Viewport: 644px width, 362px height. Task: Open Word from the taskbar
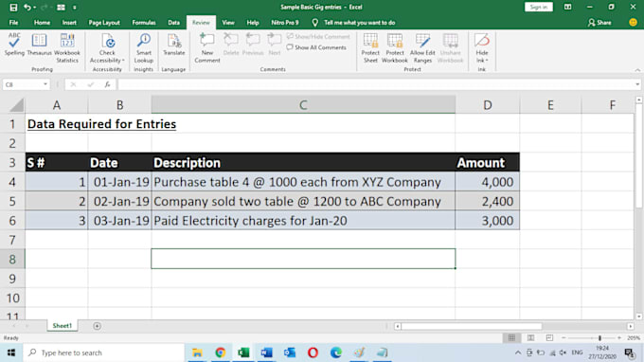[x=266, y=353]
